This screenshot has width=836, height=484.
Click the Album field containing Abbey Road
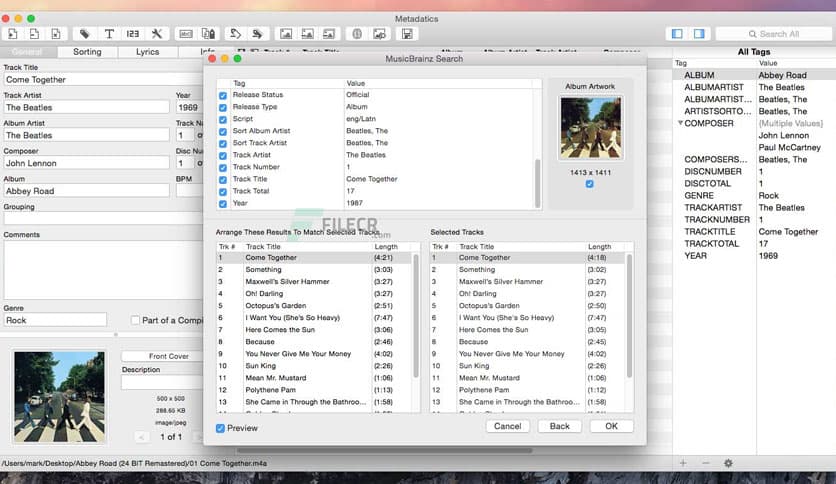tap(86, 191)
